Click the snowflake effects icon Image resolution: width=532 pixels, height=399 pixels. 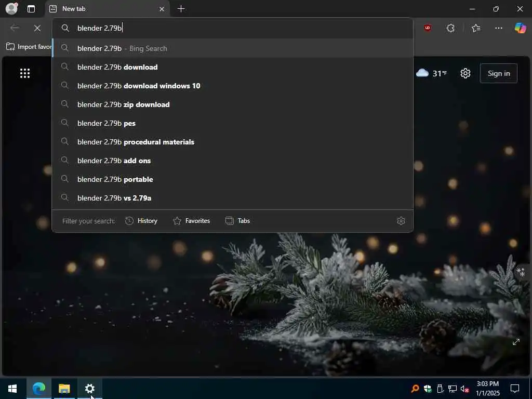coord(521,272)
